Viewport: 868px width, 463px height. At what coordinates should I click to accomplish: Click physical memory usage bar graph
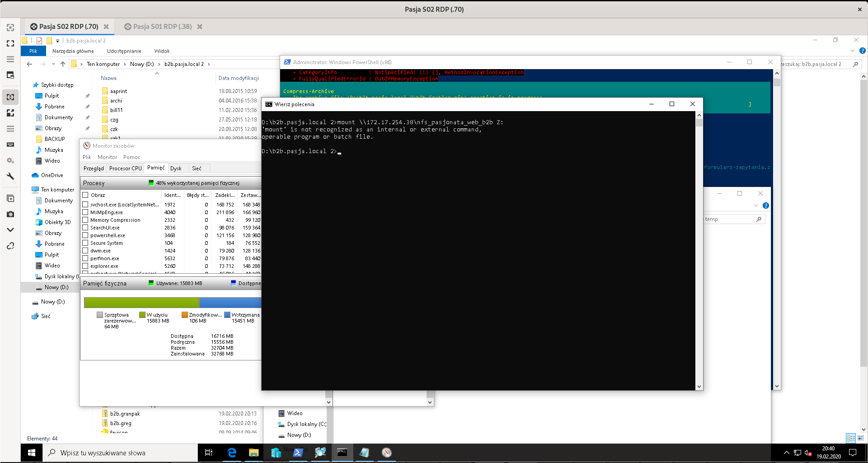click(x=173, y=303)
